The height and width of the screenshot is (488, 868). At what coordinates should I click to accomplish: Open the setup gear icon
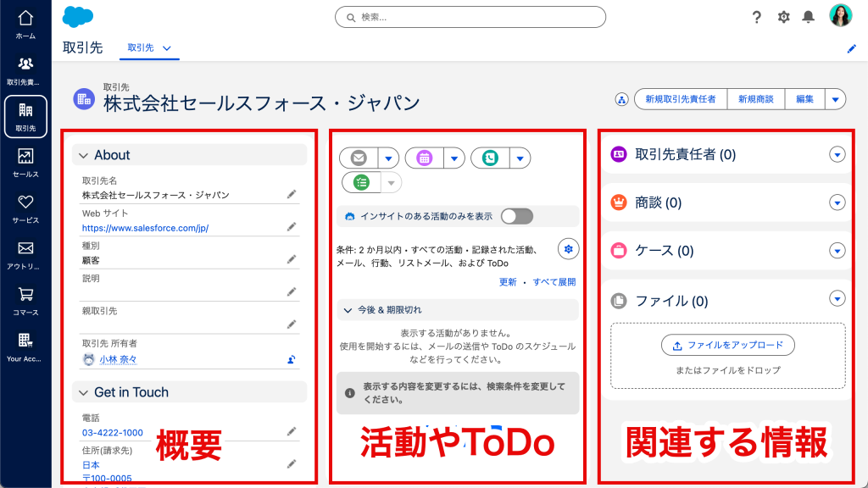coord(783,17)
